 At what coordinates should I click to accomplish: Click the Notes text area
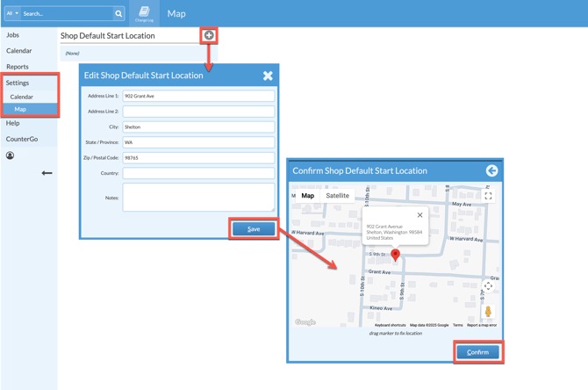(x=198, y=198)
